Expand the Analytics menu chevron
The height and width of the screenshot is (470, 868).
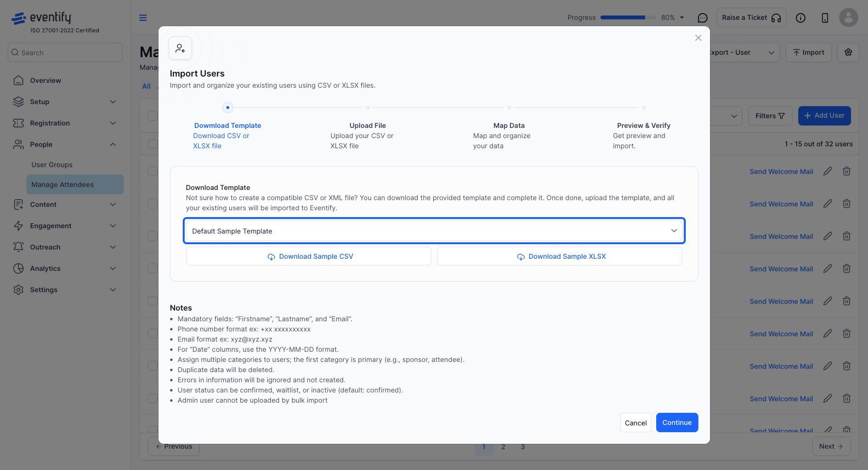coord(113,268)
